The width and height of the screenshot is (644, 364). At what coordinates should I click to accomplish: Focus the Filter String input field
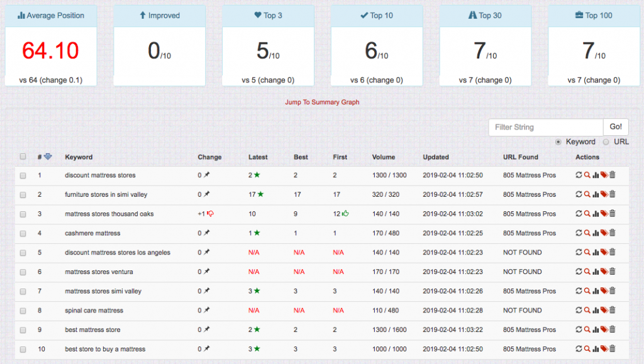point(546,127)
